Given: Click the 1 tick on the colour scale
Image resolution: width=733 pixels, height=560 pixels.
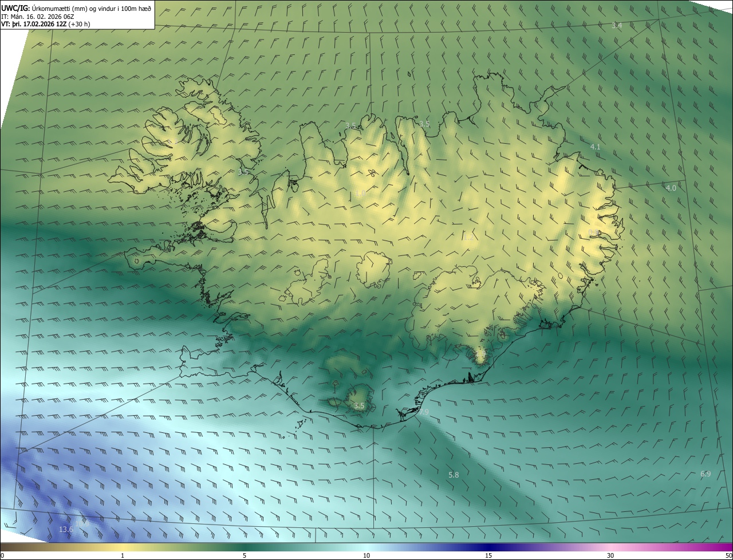Looking at the screenshot, I should 123,555.
